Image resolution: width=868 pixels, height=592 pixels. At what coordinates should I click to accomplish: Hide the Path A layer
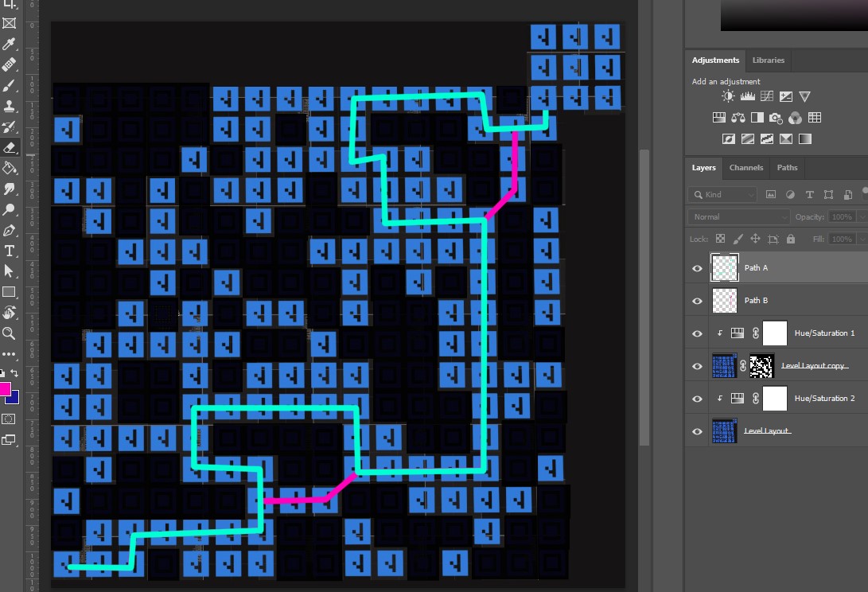[x=697, y=269]
